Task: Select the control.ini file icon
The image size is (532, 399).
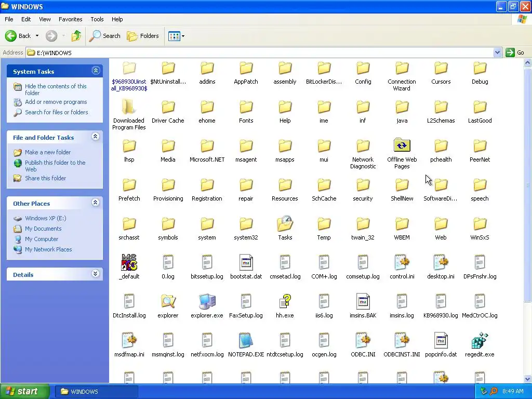Action: 402,262
